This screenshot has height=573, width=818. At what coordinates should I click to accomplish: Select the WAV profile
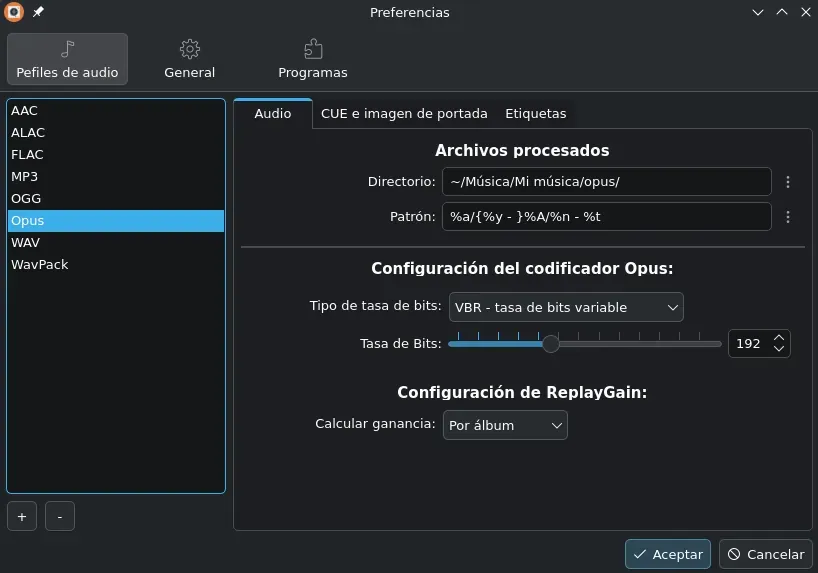pyautogui.click(x=116, y=243)
